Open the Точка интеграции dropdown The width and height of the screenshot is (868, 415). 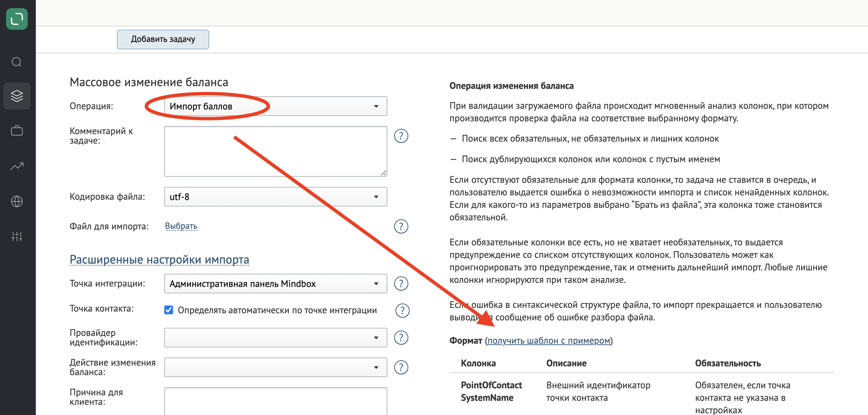click(275, 284)
